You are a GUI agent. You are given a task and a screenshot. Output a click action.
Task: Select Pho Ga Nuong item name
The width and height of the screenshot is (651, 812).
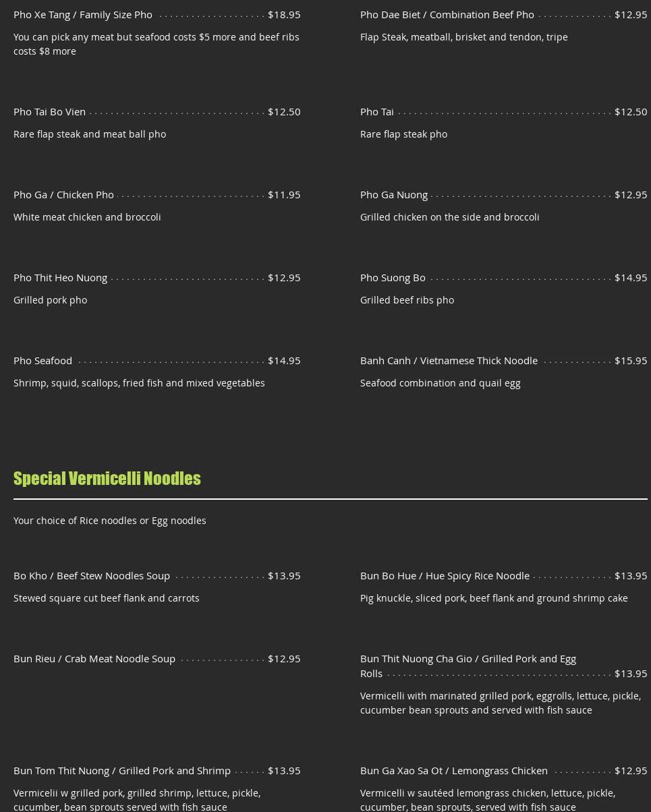point(393,194)
